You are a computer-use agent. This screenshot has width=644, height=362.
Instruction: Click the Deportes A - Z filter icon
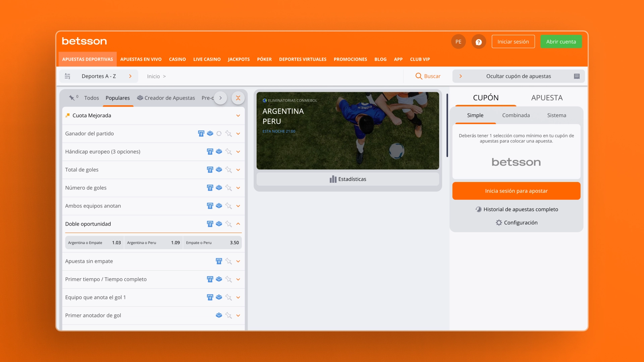[x=67, y=76]
